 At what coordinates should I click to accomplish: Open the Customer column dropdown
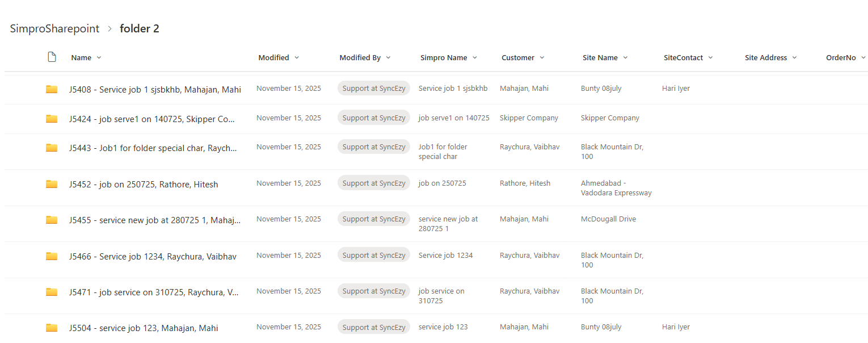click(x=542, y=58)
